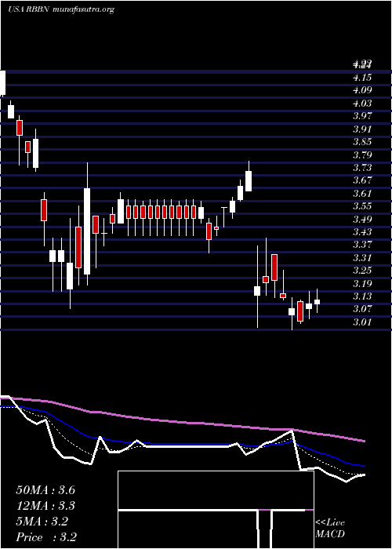Click the 3.07 price axis label
The width and height of the screenshot is (392, 549).
point(362,309)
